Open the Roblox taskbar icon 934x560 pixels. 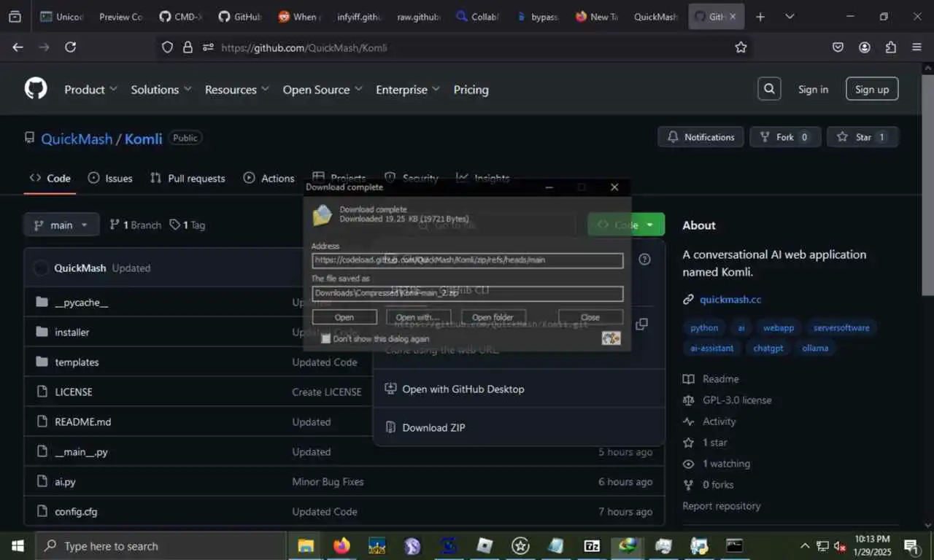[x=485, y=545]
